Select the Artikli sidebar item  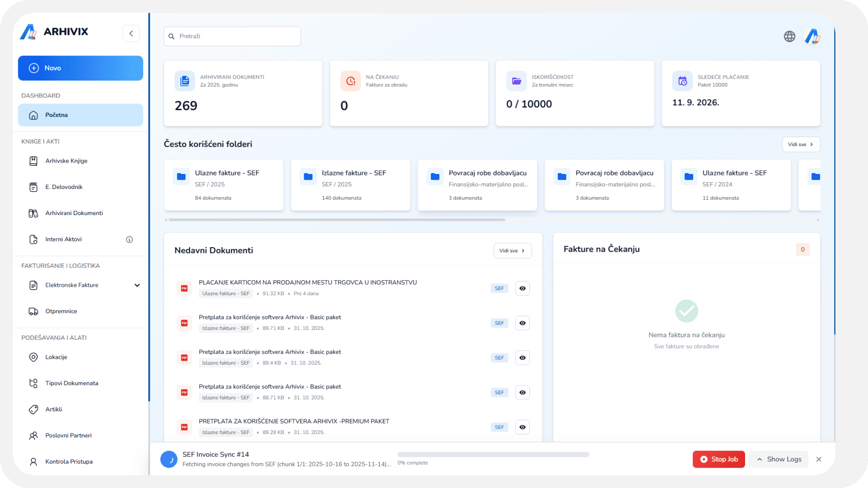click(x=53, y=409)
